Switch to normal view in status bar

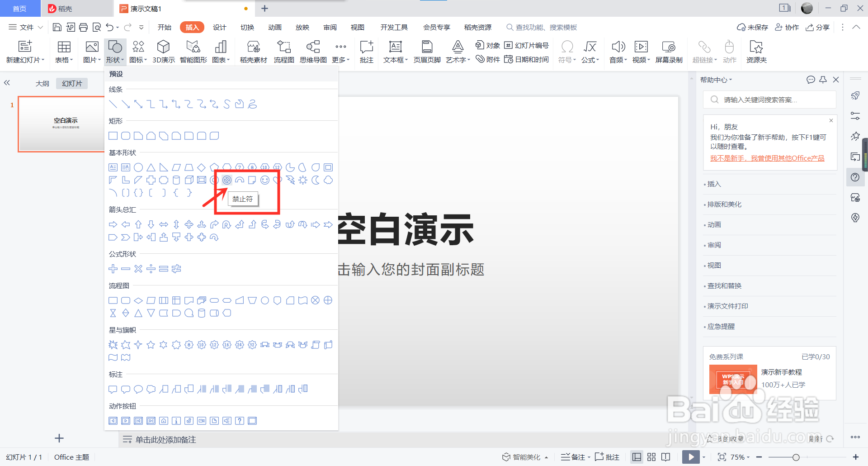[x=637, y=457]
